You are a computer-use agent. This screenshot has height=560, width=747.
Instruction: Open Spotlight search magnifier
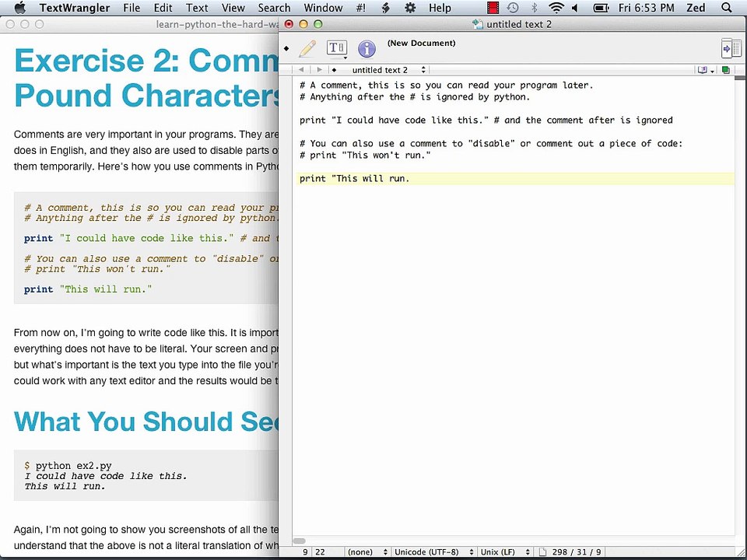point(727,8)
